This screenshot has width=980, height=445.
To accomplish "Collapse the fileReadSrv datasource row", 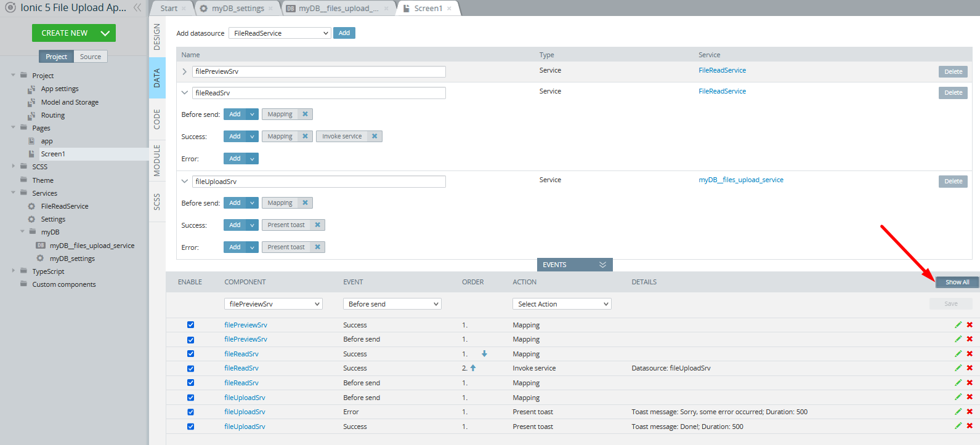I will 184,93.
